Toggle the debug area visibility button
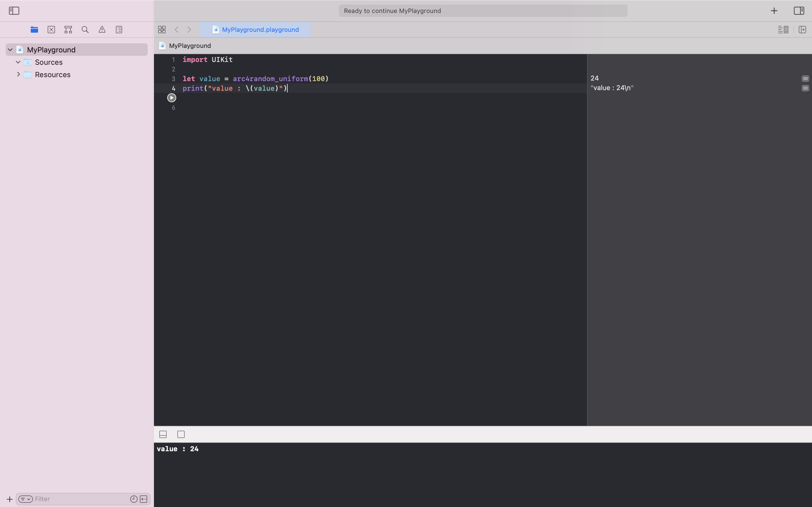This screenshot has height=507, width=812. tap(163, 434)
